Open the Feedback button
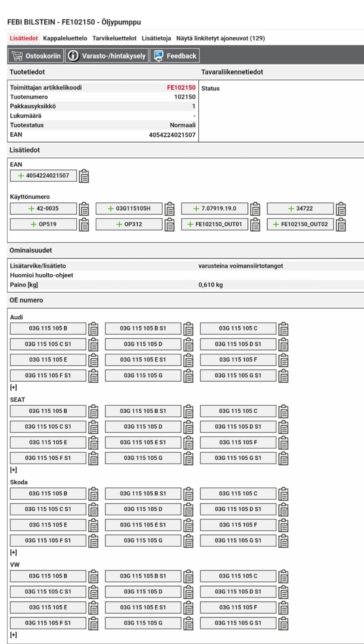The height and width of the screenshot is (644, 364). pos(175,56)
